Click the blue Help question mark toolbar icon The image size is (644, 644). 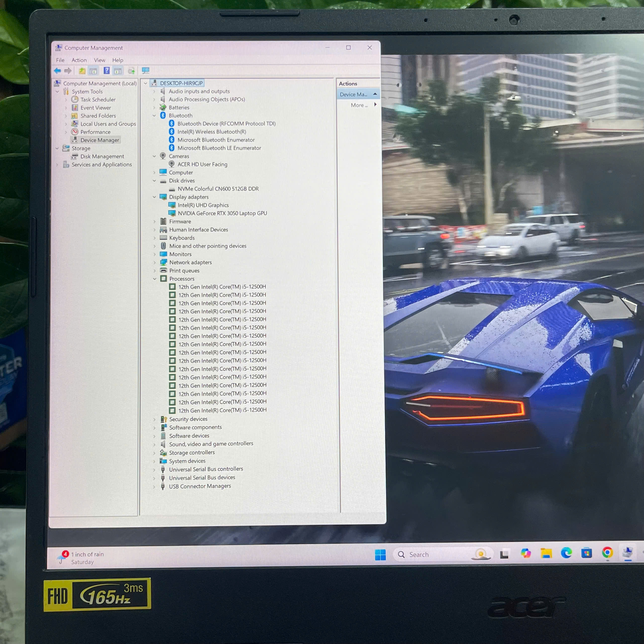pyautogui.click(x=107, y=71)
